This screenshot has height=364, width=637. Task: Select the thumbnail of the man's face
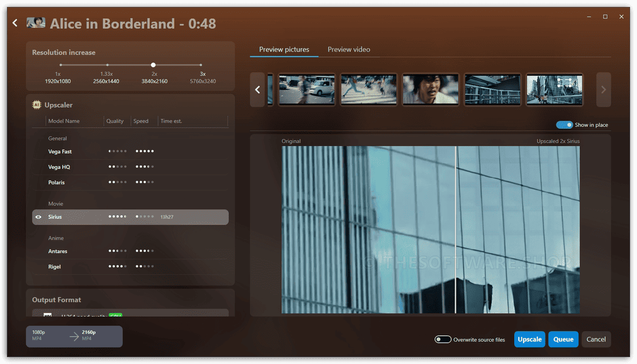click(x=430, y=90)
